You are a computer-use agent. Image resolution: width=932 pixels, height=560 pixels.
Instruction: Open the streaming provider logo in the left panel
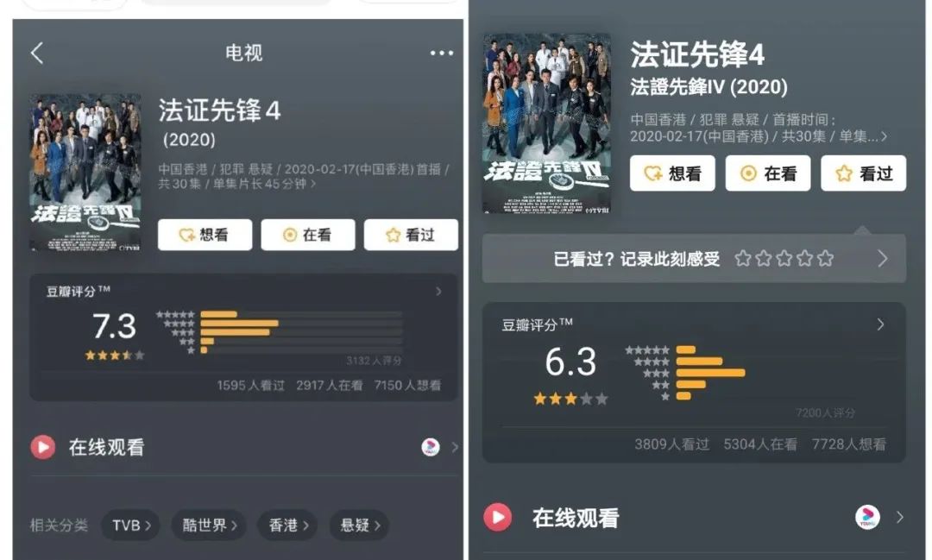point(431,447)
